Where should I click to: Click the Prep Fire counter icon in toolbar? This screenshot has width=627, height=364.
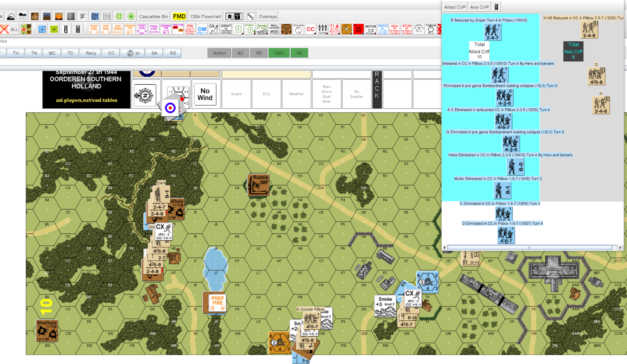point(94,29)
